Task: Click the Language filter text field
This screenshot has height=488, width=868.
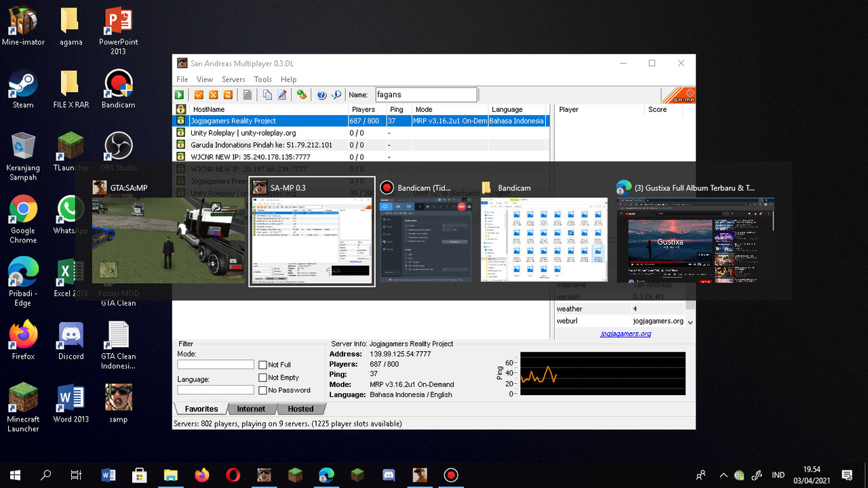Action: [216, 390]
